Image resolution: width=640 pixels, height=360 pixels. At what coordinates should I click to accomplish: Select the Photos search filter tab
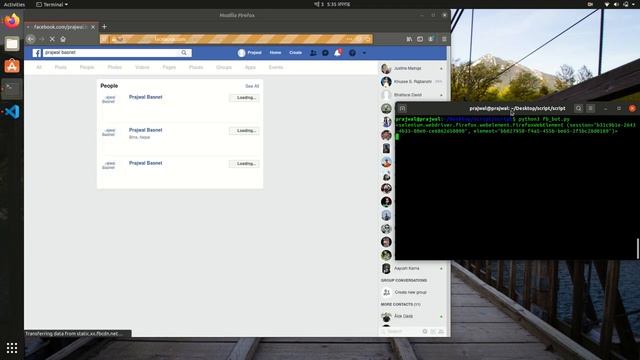(x=115, y=67)
